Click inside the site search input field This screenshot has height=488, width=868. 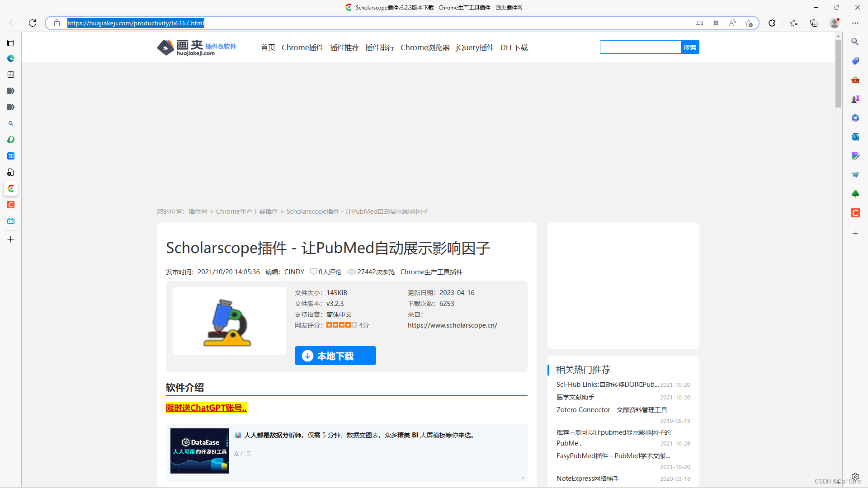click(x=640, y=47)
